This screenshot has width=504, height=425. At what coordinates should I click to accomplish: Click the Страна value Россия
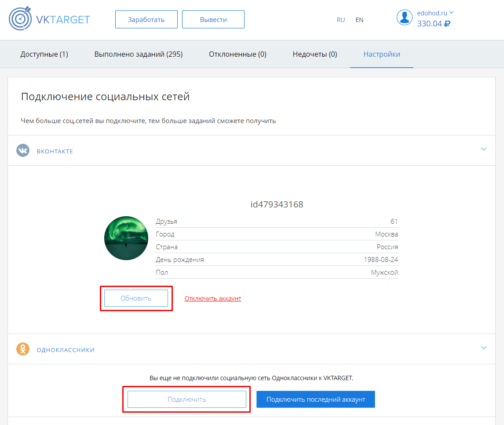tap(387, 247)
